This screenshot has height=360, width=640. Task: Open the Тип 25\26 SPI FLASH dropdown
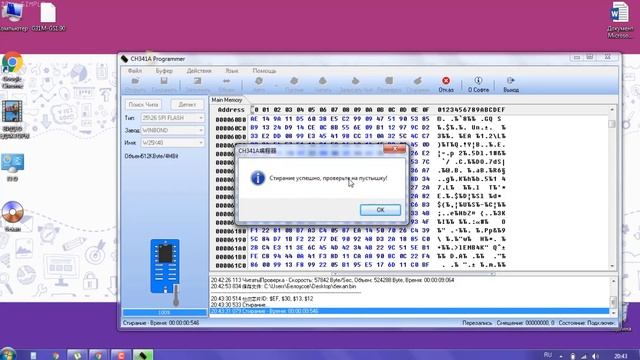pos(173,118)
